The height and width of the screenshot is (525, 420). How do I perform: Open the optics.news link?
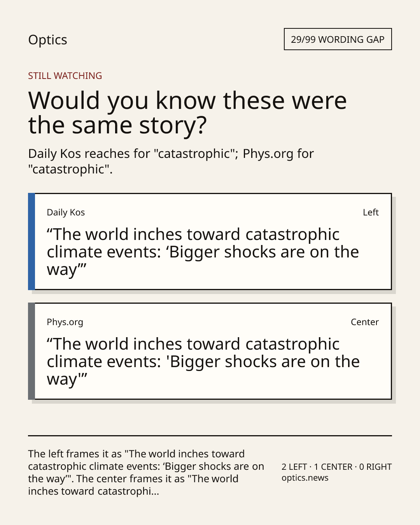(305, 478)
